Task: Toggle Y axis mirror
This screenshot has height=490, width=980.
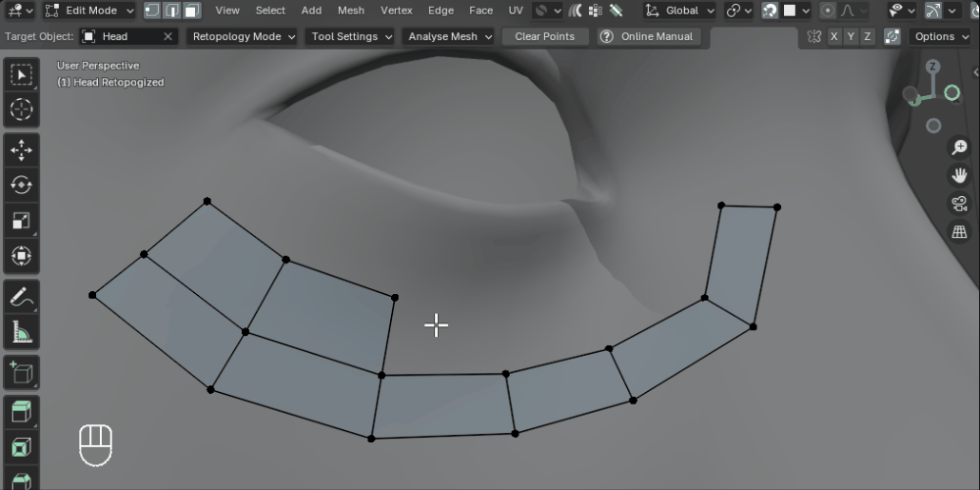Action: click(x=851, y=36)
